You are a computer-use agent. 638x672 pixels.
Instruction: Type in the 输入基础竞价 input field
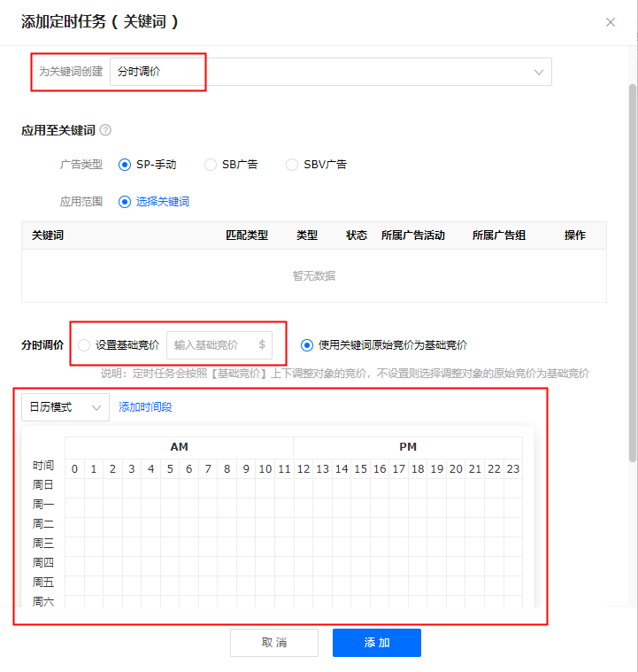pos(212,345)
